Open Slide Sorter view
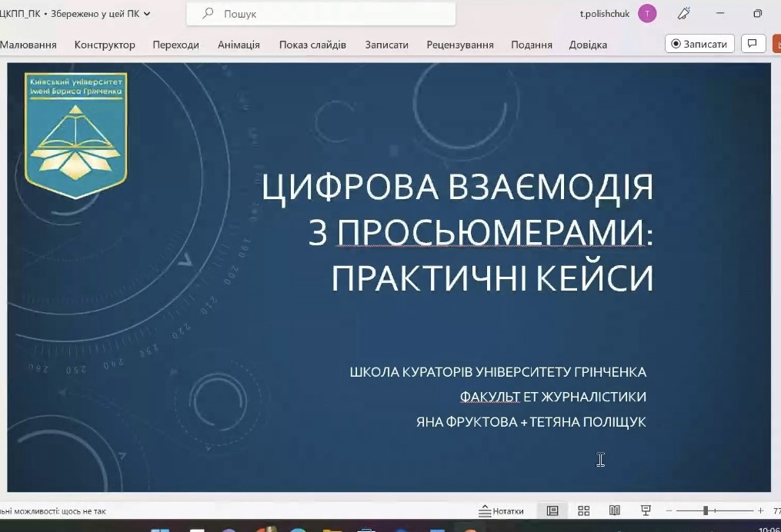Viewport: 781px width, 532px height. pos(583,510)
